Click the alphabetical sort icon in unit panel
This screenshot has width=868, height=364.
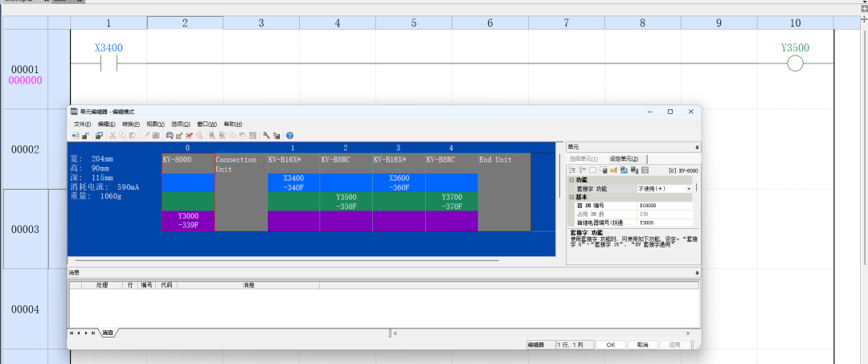click(x=583, y=170)
